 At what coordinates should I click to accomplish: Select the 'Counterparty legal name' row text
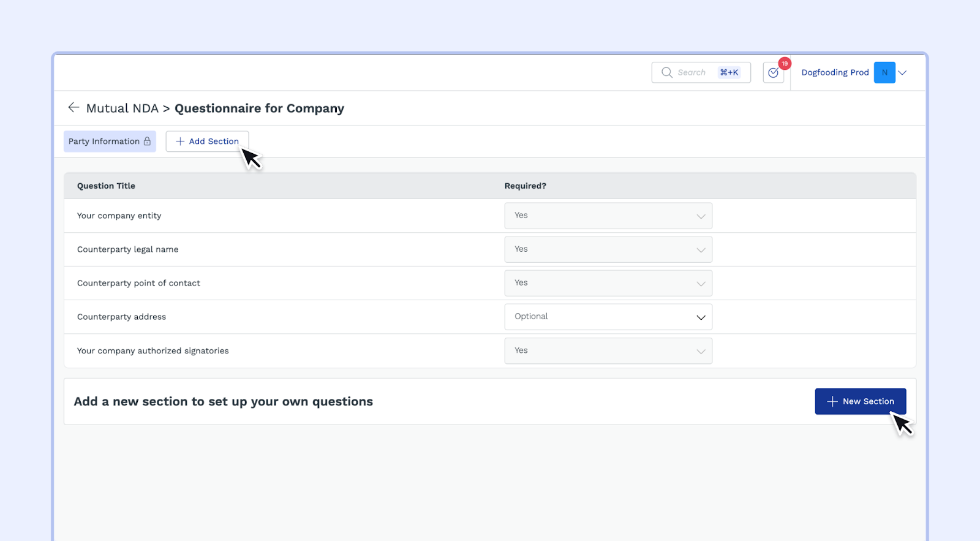click(127, 249)
